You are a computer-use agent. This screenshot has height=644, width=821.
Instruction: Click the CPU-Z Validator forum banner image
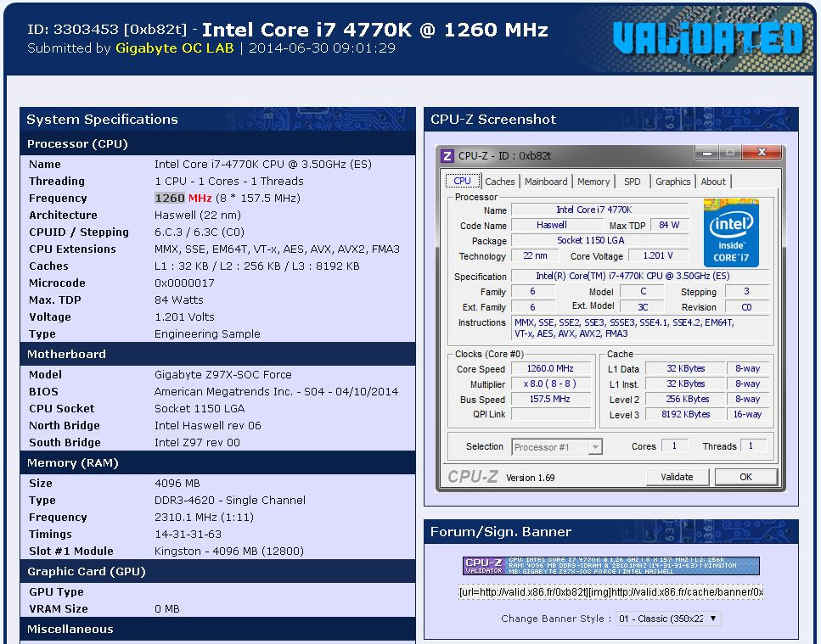click(x=610, y=566)
